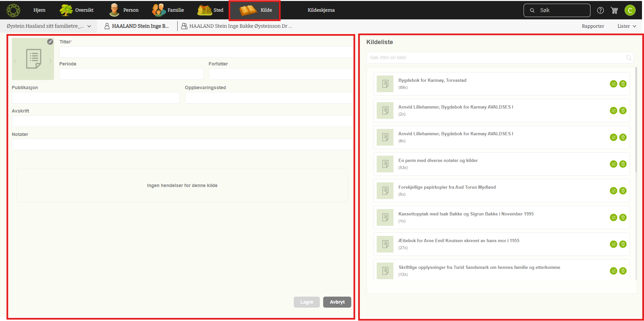
Task: Click the Avbryt button
Action: pos(337,302)
